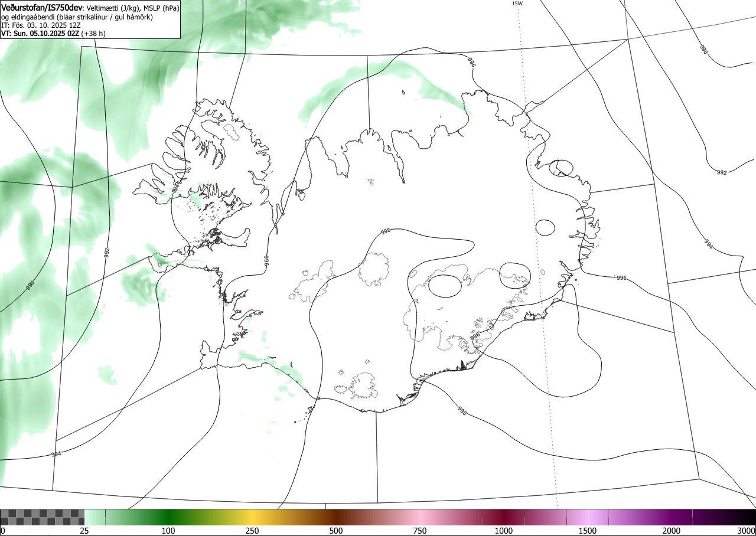Click the 'VT: Sun. 05.10.2025 02Z' valid time
756x536 pixels.
40,34
